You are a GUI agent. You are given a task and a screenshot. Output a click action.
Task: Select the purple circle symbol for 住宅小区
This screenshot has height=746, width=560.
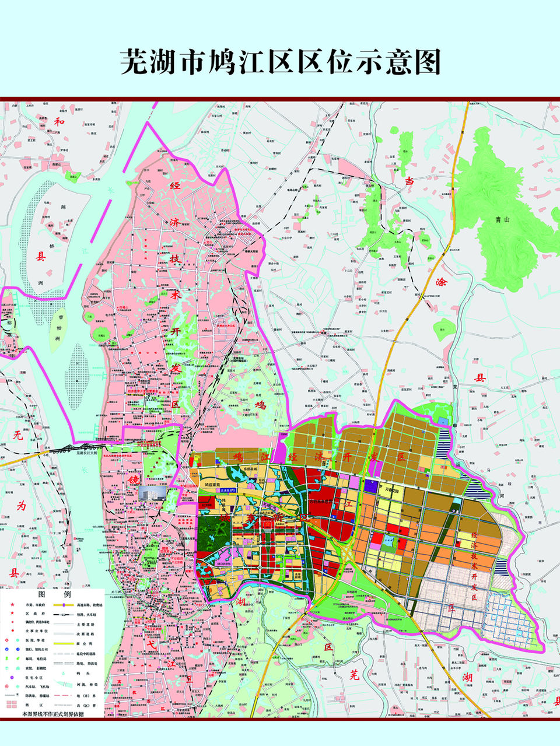12,677
